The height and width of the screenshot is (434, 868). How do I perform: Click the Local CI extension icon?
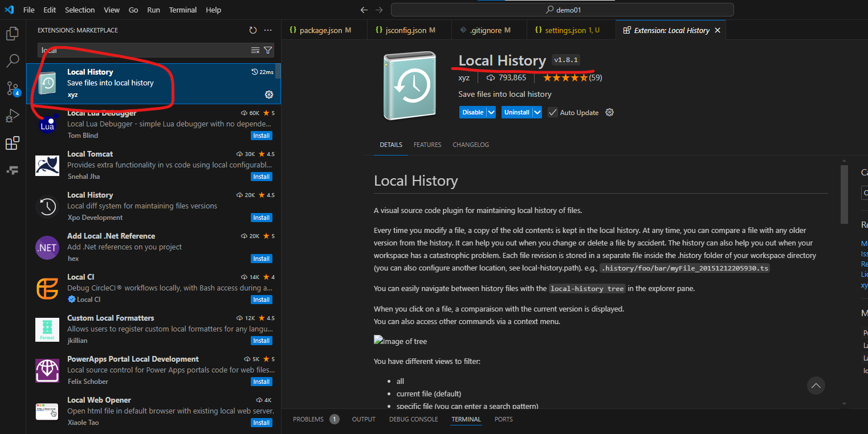coord(47,288)
